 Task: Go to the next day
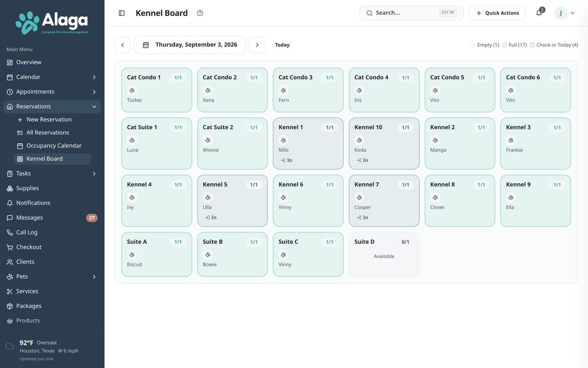257,45
